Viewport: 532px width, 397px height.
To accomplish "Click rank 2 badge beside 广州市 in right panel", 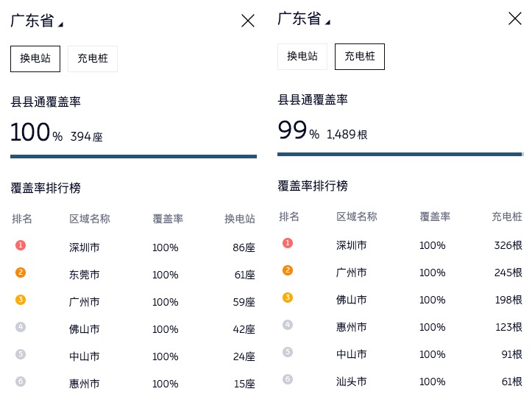I will (x=288, y=270).
